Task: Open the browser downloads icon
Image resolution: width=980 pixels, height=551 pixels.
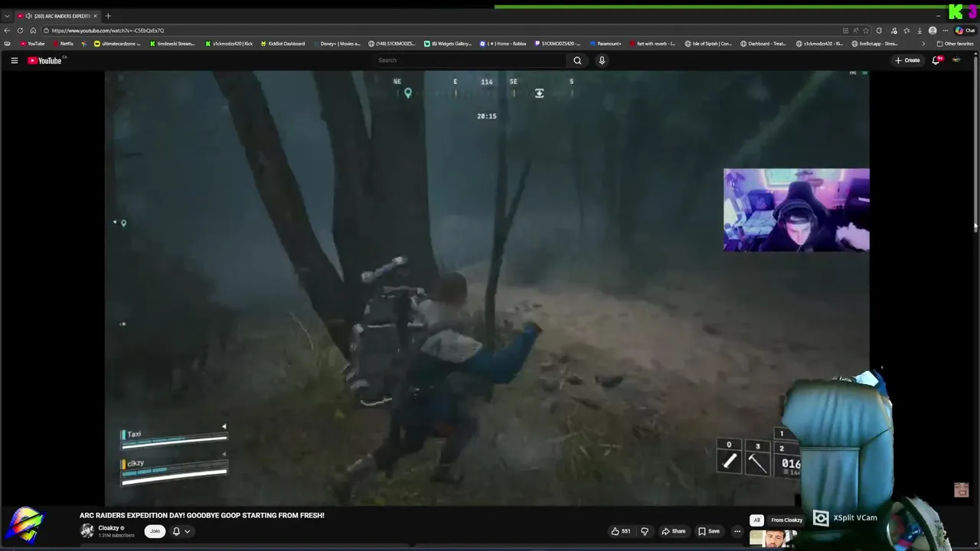Action: (x=919, y=31)
